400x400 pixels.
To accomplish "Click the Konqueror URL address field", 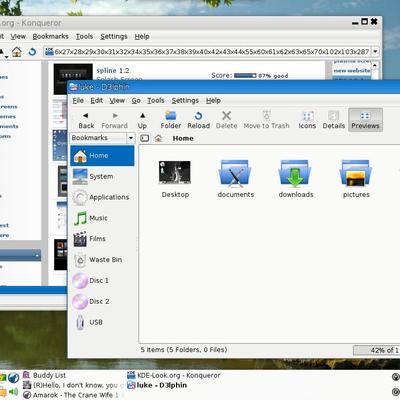I will 208,52.
